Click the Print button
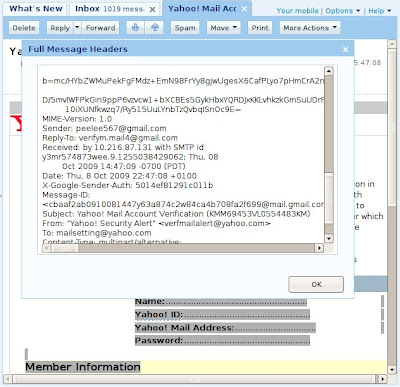Screen dimensions: 400x387 coord(260,28)
